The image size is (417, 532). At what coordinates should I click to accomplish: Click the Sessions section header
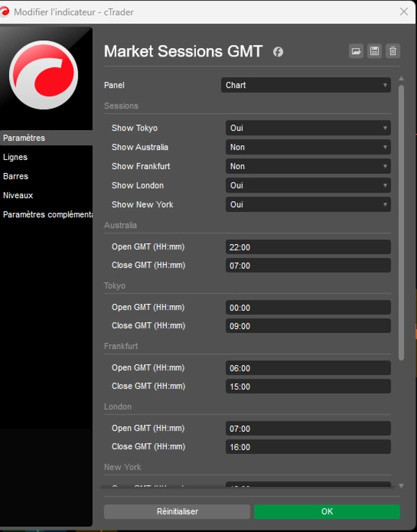121,106
